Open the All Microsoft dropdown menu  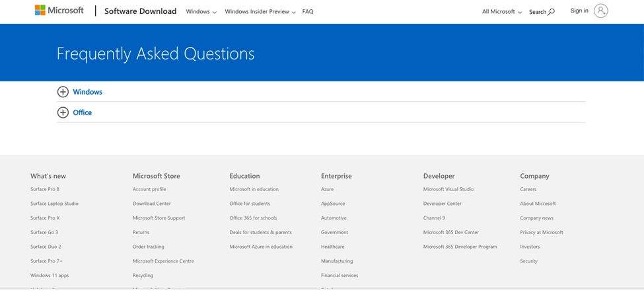[502, 12]
